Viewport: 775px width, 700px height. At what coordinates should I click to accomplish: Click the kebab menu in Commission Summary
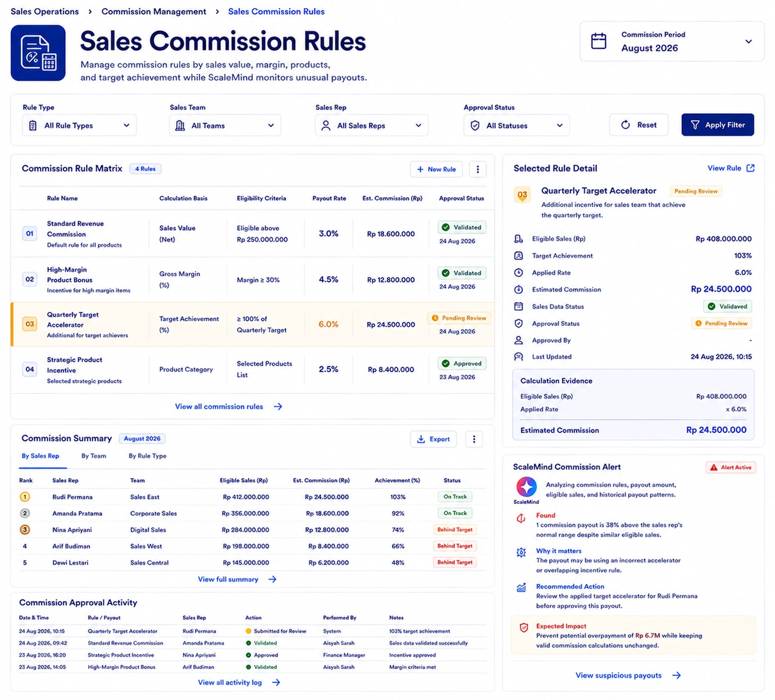click(474, 439)
